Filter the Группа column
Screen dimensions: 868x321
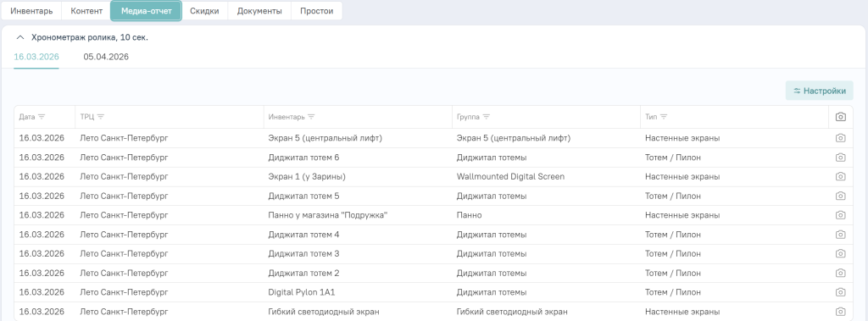tap(486, 117)
